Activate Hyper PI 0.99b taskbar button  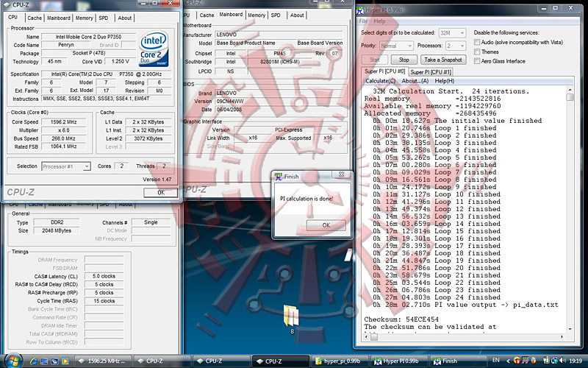coord(398,361)
